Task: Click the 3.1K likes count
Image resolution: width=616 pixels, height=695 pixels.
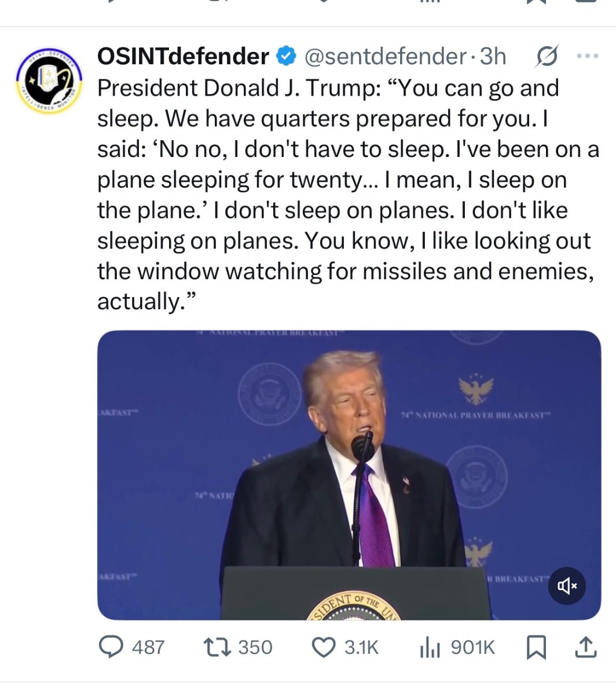Action: click(361, 648)
